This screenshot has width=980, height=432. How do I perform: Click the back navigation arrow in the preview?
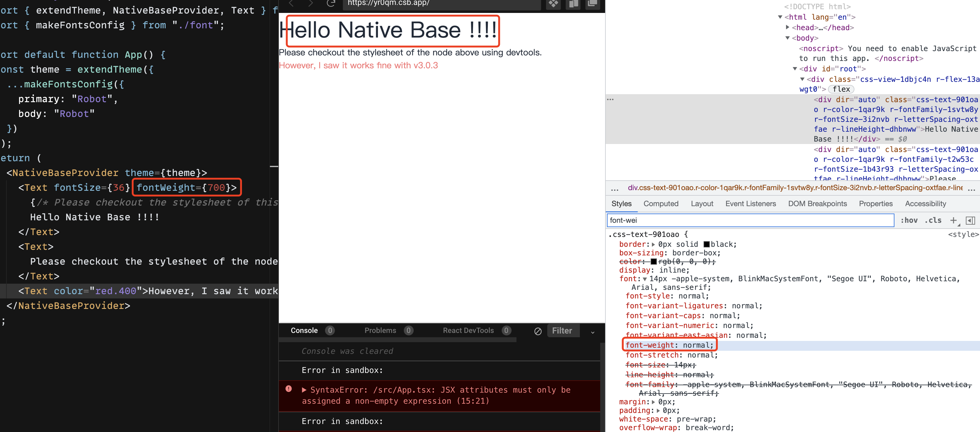(291, 3)
